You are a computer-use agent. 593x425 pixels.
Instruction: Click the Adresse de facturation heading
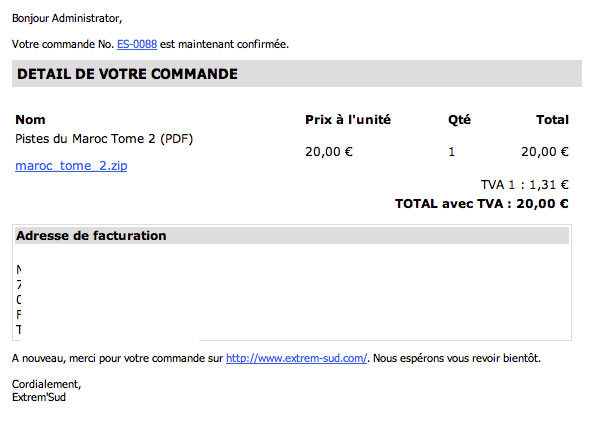pos(91,236)
